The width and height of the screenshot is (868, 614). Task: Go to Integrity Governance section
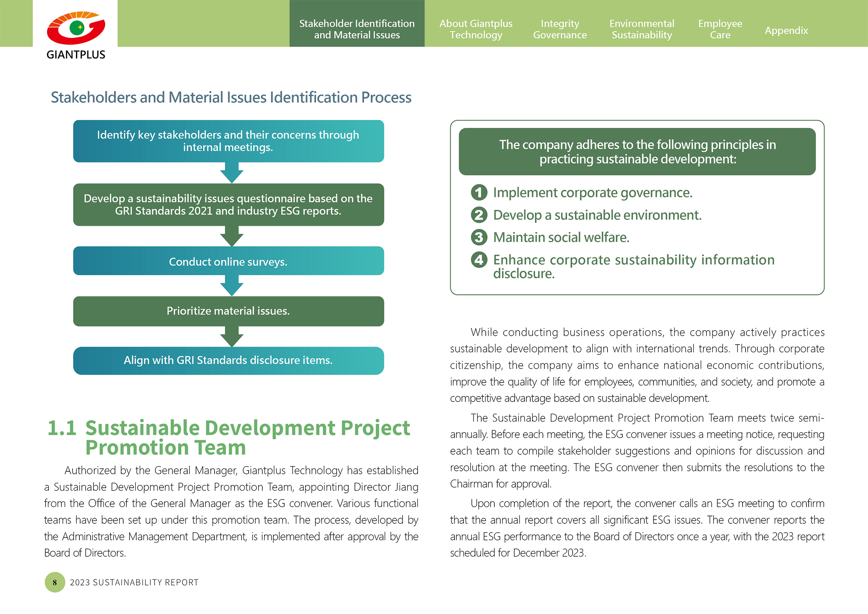560,29
